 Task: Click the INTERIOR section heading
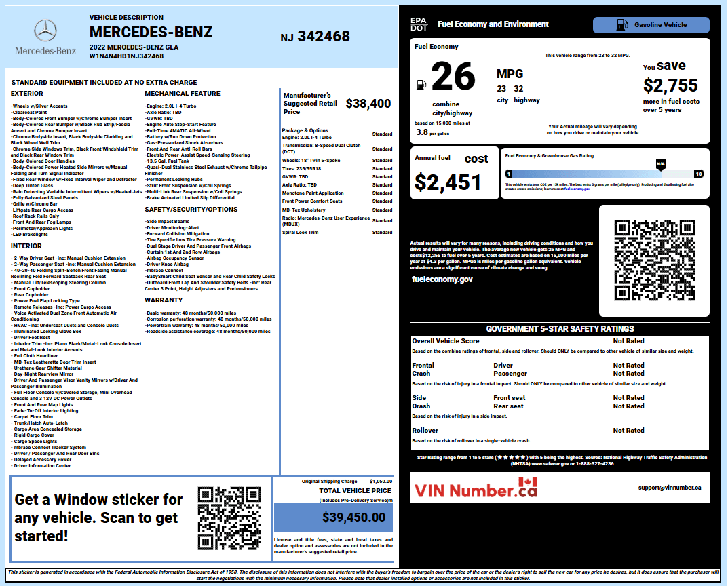tap(26, 246)
